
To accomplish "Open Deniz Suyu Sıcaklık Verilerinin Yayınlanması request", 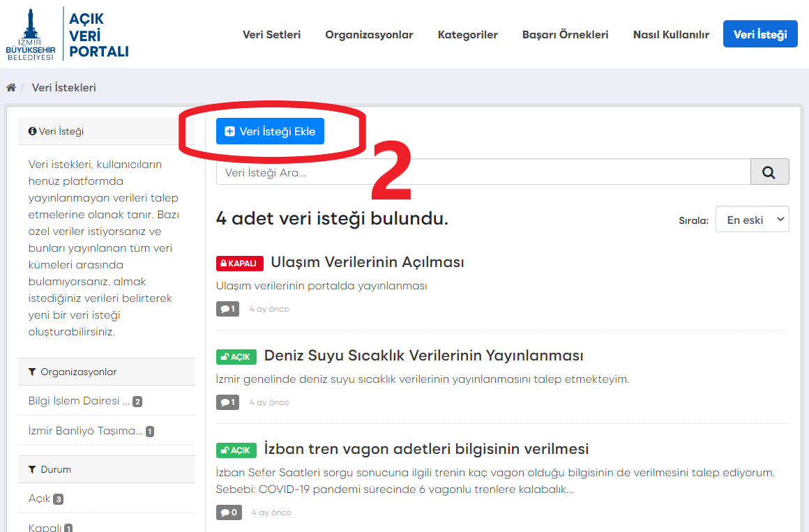I will pyautogui.click(x=423, y=356).
